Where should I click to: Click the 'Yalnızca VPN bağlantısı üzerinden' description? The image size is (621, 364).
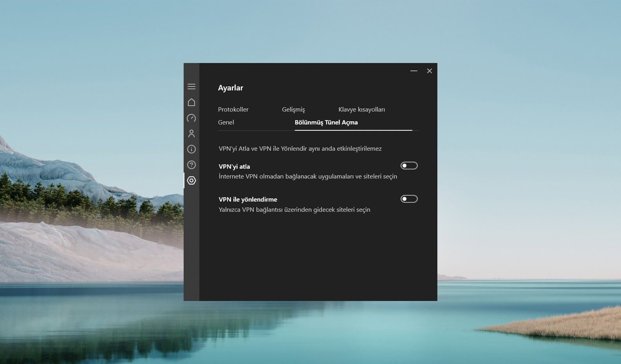coord(294,210)
